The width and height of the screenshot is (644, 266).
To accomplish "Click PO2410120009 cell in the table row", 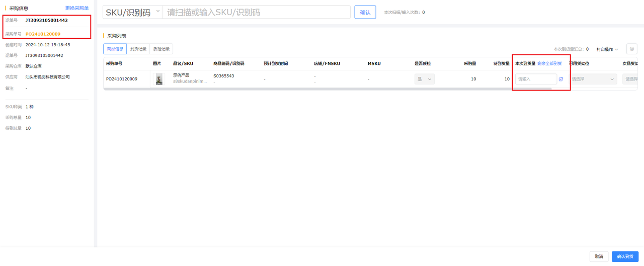I will (x=121, y=79).
